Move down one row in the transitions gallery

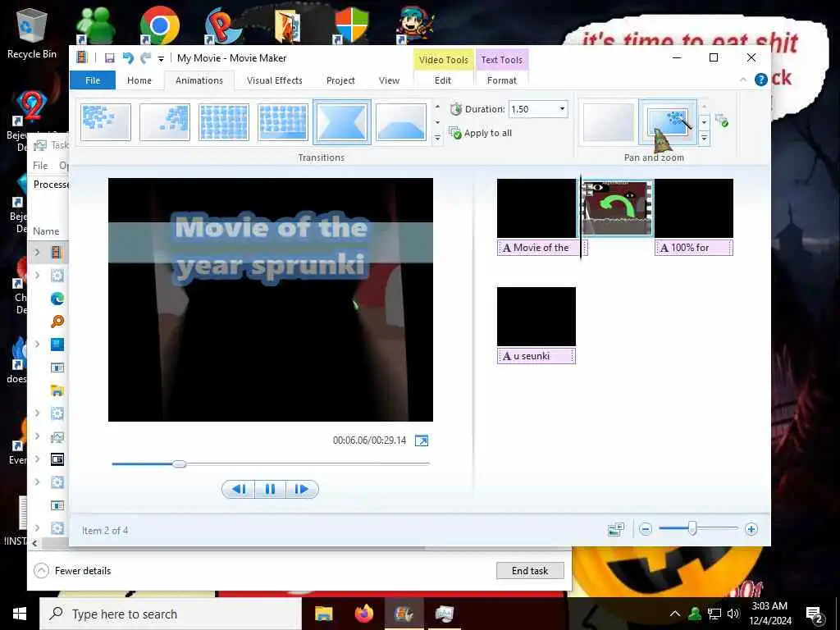click(x=438, y=122)
